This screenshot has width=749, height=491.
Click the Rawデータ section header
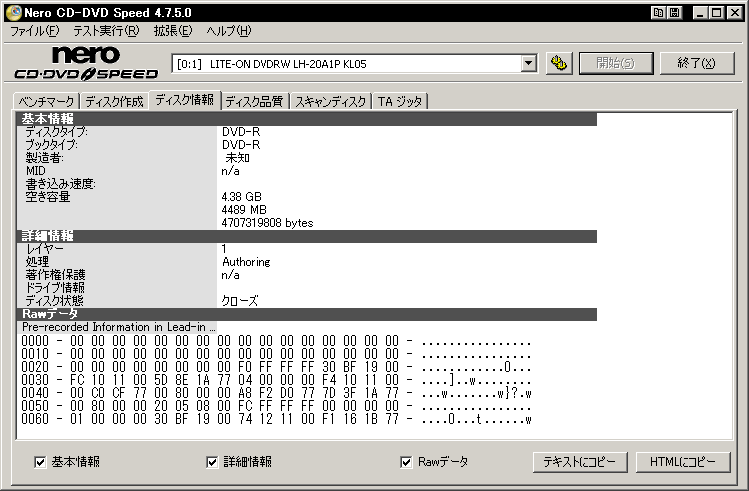307,314
